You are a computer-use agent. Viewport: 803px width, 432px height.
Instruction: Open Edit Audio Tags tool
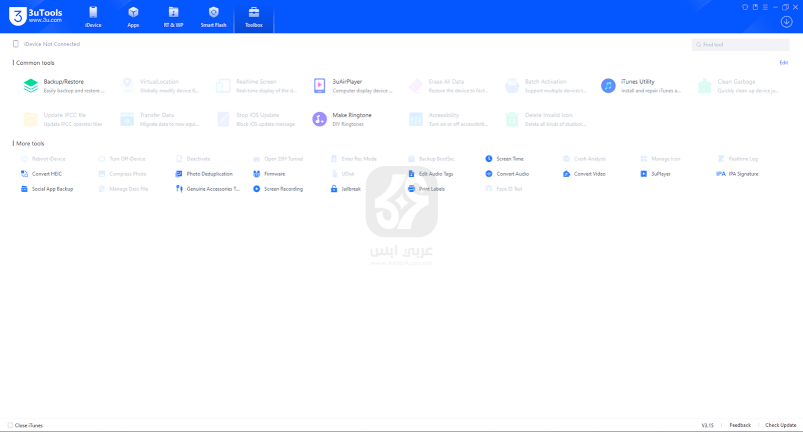(x=430, y=174)
